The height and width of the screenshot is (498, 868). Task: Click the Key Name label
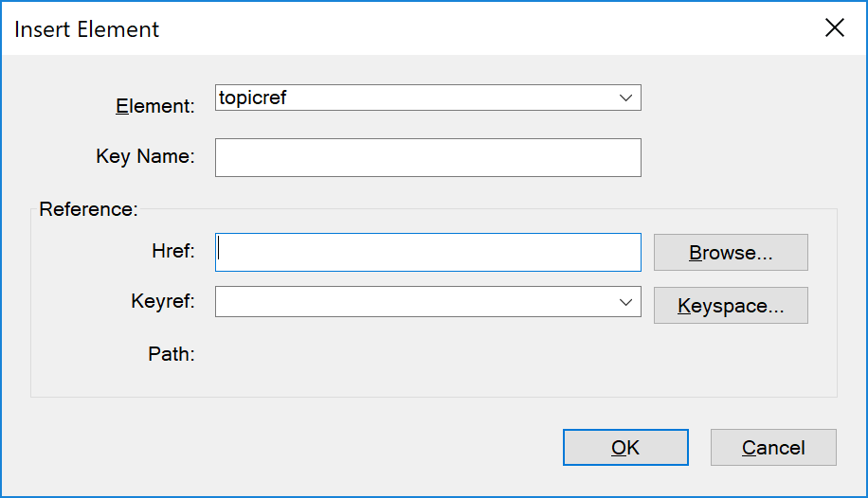click(x=145, y=156)
